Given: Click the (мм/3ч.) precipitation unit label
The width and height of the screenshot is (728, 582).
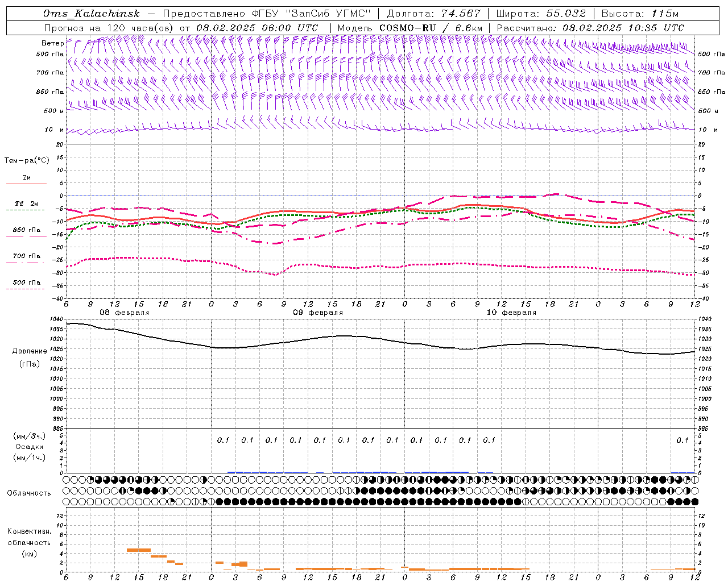Looking at the screenshot, I should point(29,436).
